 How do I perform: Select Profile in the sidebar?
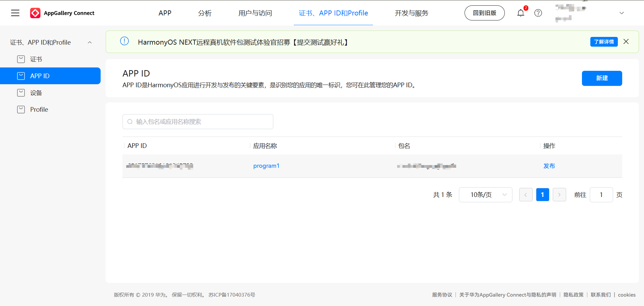(50, 109)
